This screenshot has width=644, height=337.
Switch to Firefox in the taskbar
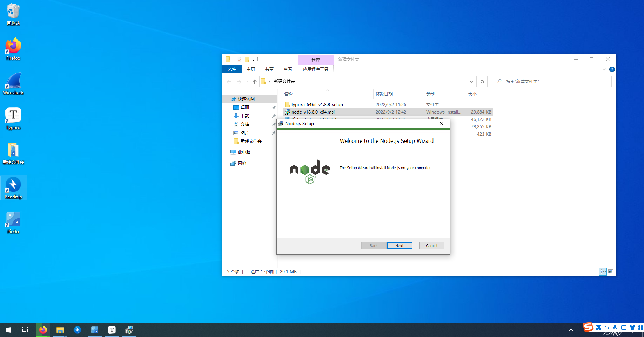click(x=43, y=330)
